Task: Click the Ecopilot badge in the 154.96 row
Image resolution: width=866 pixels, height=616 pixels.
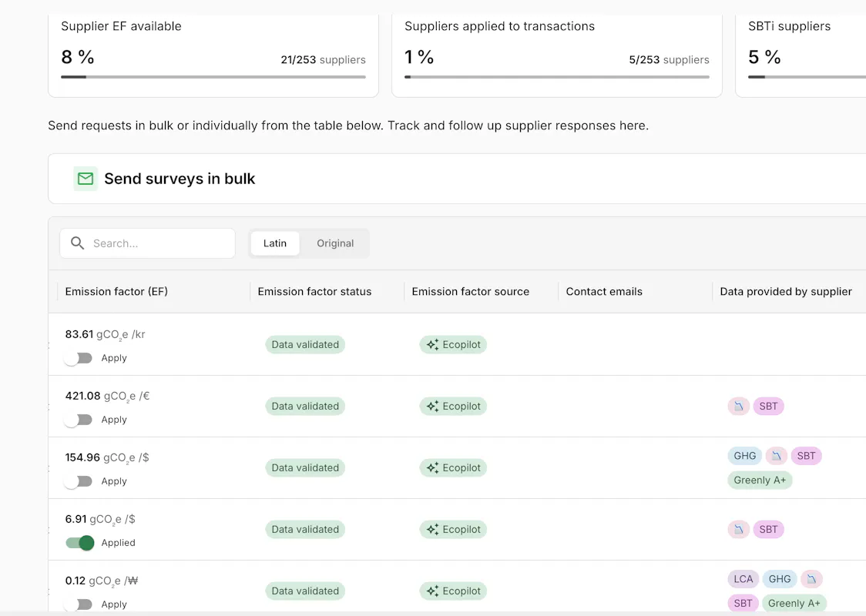Action: (x=453, y=467)
